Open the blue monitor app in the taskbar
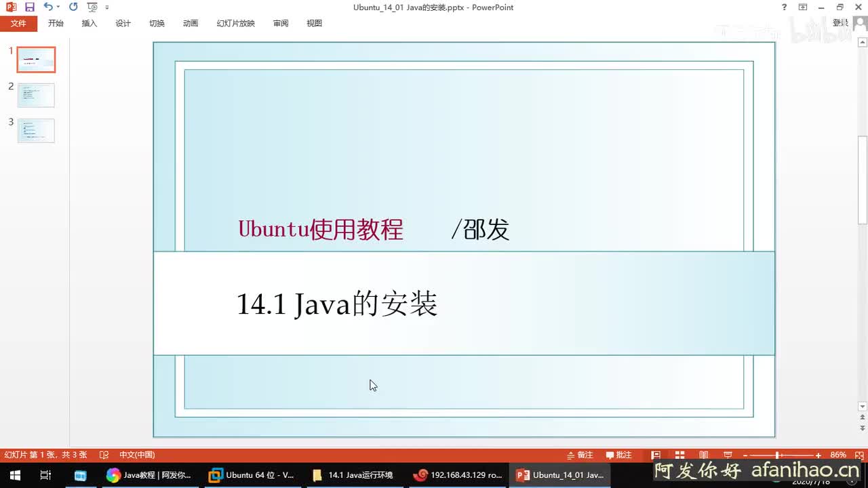This screenshot has height=488, width=868. pyautogui.click(x=80, y=475)
